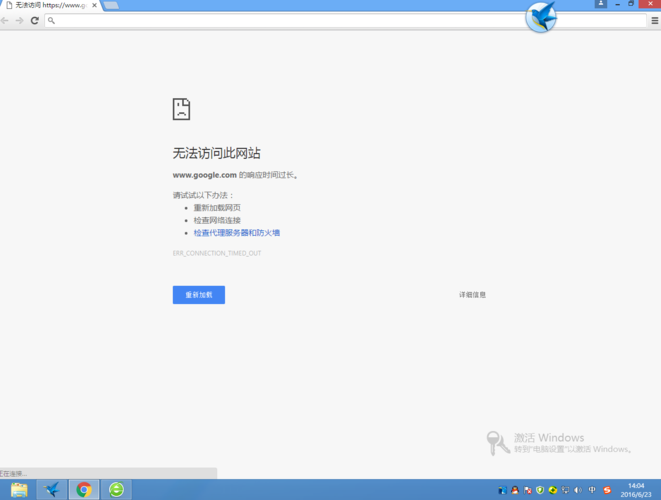661x500 pixels.
Task: Restore down the Chrome window
Action: [x=631, y=4]
